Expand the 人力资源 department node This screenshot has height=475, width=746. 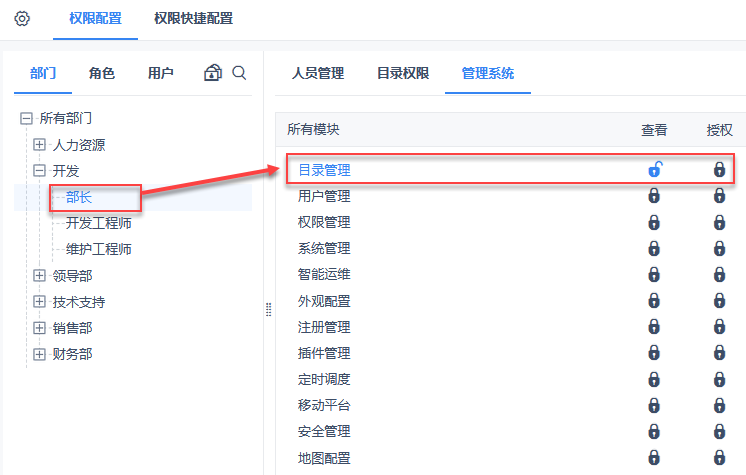click(40, 145)
